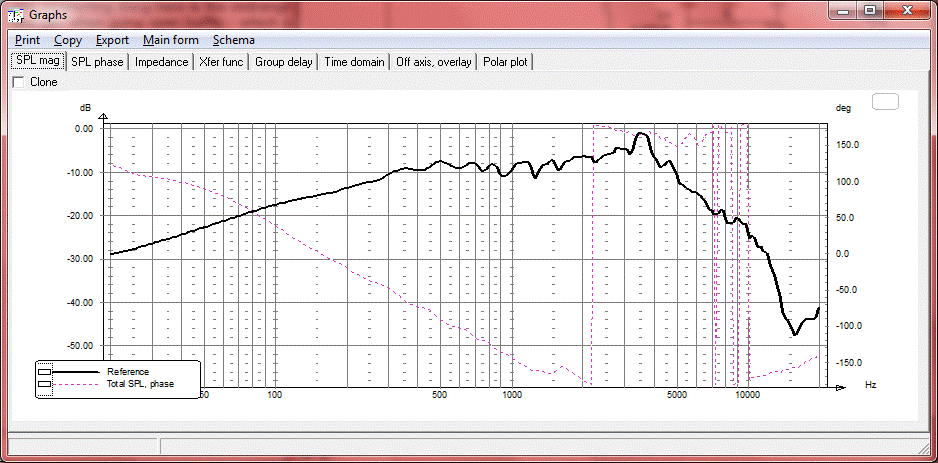Click the 10000 Hz axis value
Image resolution: width=938 pixels, height=463 pixels.
747,394
